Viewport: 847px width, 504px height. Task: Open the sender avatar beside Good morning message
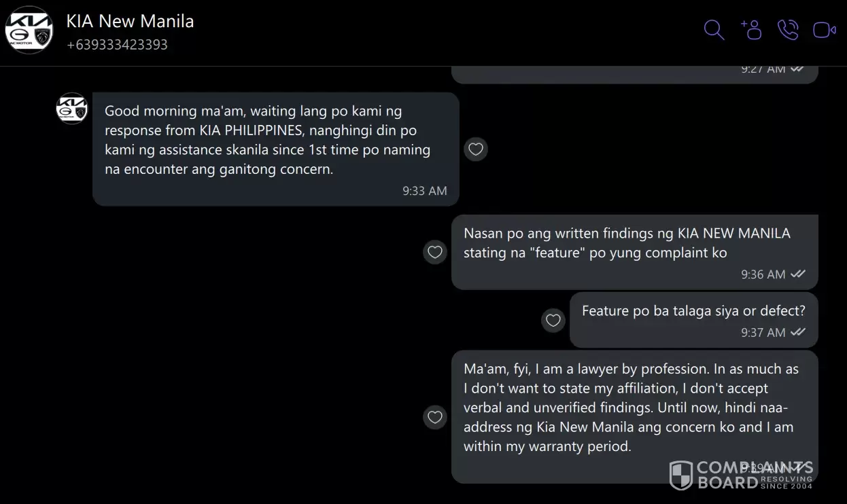pyautogui.click(x=72, y=109)
